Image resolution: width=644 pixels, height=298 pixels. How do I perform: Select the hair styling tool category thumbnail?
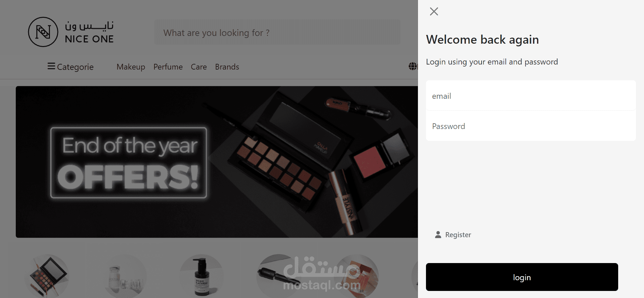point(278,276)
